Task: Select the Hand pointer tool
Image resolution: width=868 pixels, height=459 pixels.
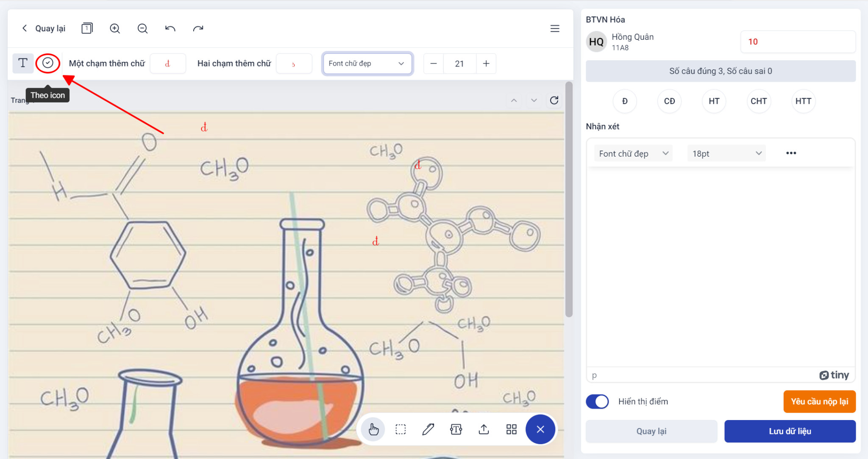Action: pyautogui.click(x=373, y=429)
